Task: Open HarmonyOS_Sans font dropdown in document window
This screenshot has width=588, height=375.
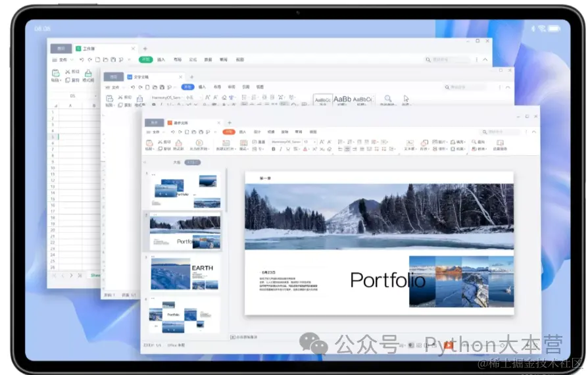Action: pyautogui.click(x=168, y=97)
